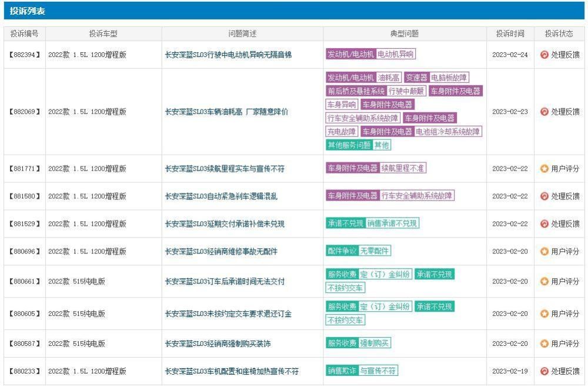Click status icon for complaint 882394
Image resolution: width=588 pixels, height=387 pixels.
pyautogui.click(x=544, y=55)
